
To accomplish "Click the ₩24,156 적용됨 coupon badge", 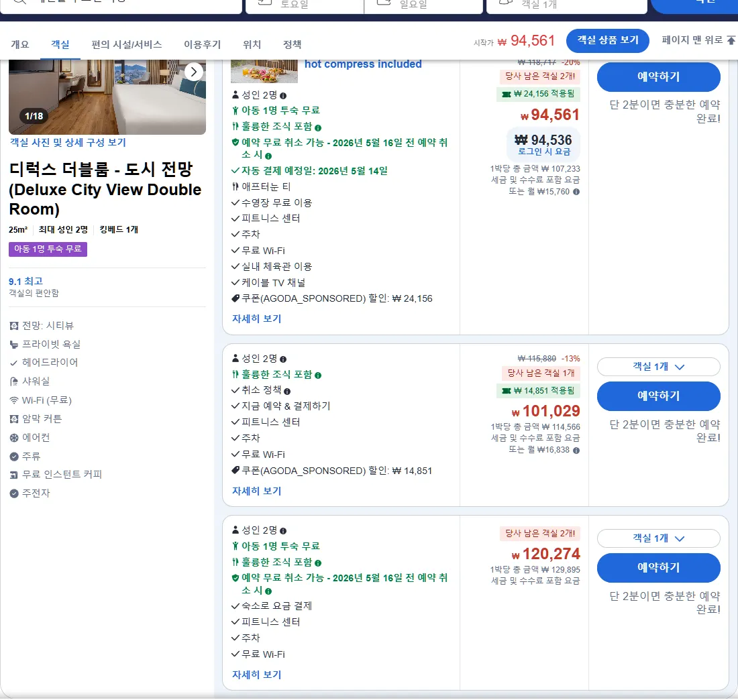I will (x=539, y=94).
